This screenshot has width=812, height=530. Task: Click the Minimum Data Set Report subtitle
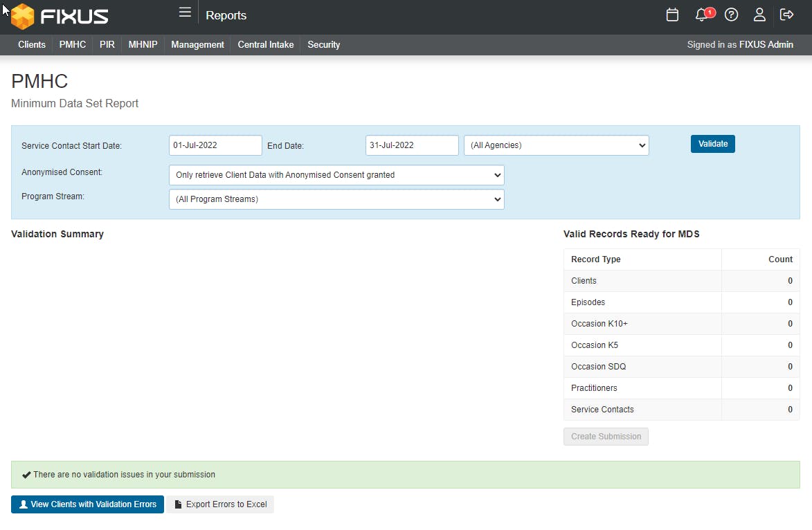(x=75, y=104)
